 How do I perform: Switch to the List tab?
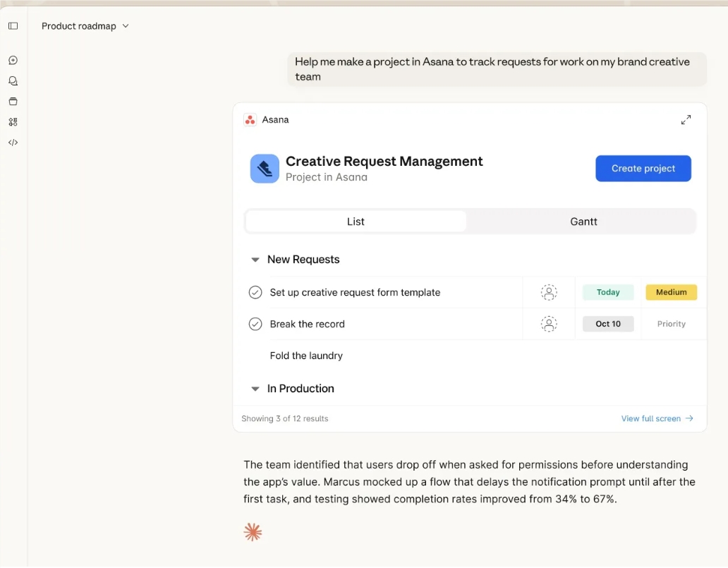click(x=356, y=222)
